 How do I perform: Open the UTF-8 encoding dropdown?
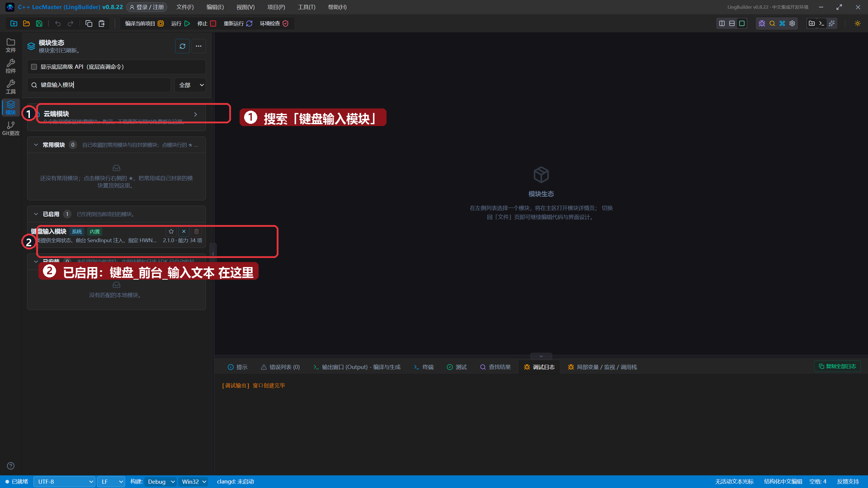pyautogui.click(x=65, y=482)
